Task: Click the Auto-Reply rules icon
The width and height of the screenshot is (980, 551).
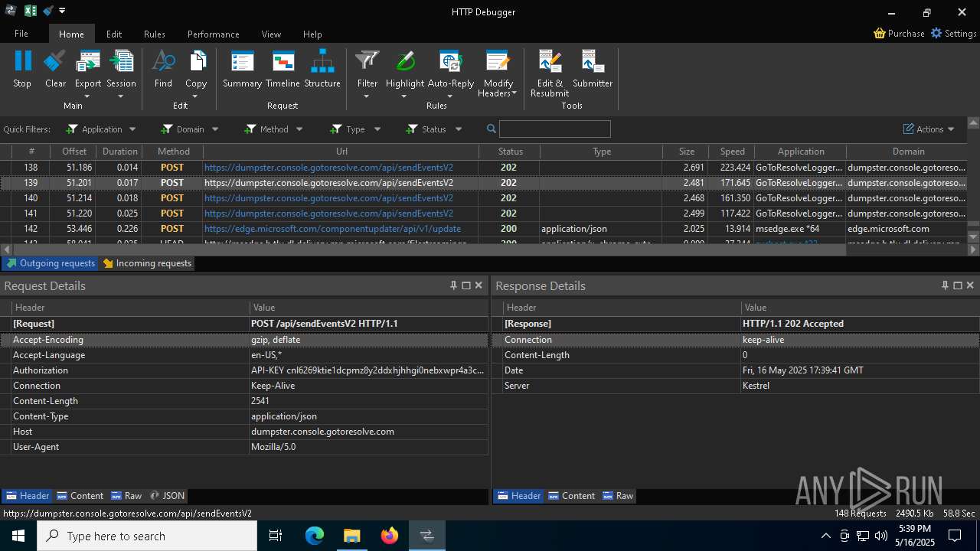Action: click(450, 61)
